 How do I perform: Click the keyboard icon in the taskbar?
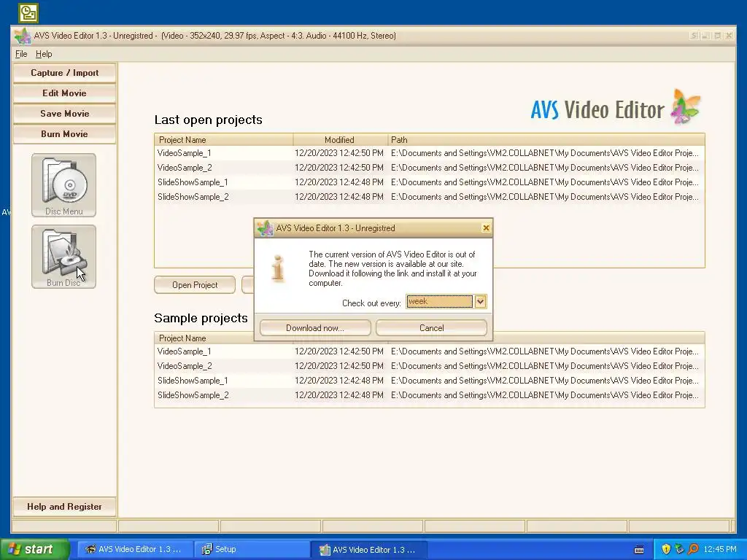tap(639, 550)
